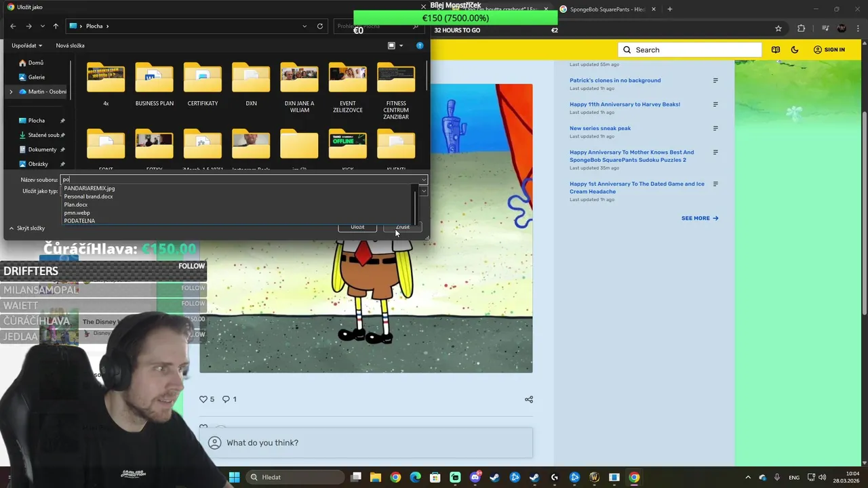This screenshot has height=488, width=868.
Task: Select the FITNESS CENTRUM ZANZIBAR folder
Action: point(396,91)
